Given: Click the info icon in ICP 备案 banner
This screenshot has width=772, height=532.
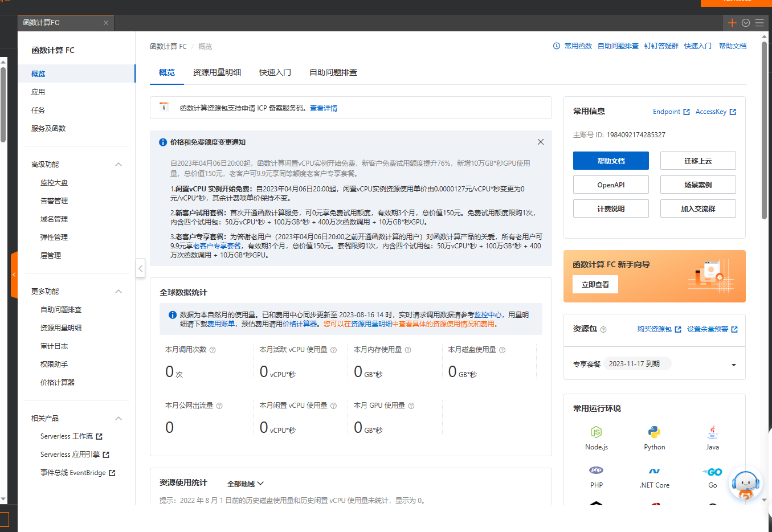Looking at the screenshot, I should pos(164,107).
